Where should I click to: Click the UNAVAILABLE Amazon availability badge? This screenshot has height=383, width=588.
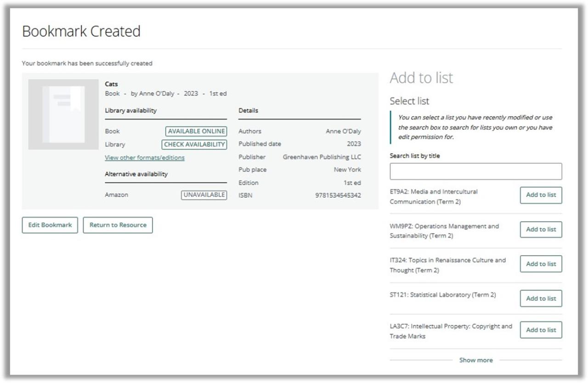204,194
